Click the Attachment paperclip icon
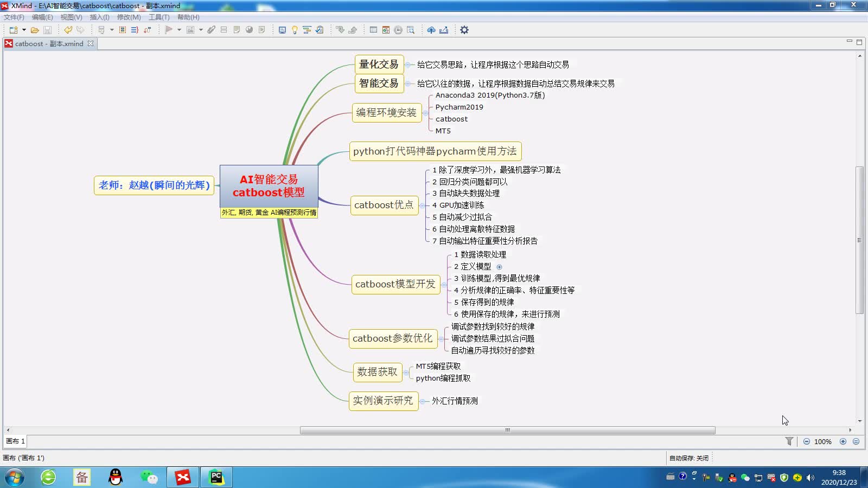Viewport: 868px width, 488px height. [212, 30]
